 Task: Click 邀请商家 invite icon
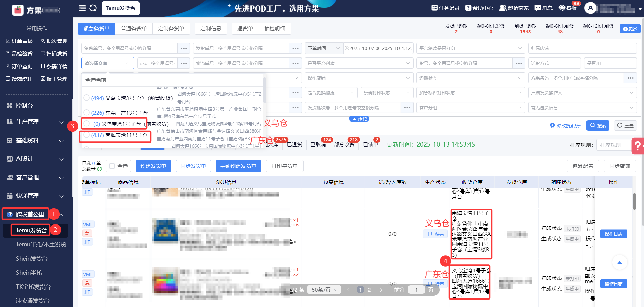[x=514, y=8]
